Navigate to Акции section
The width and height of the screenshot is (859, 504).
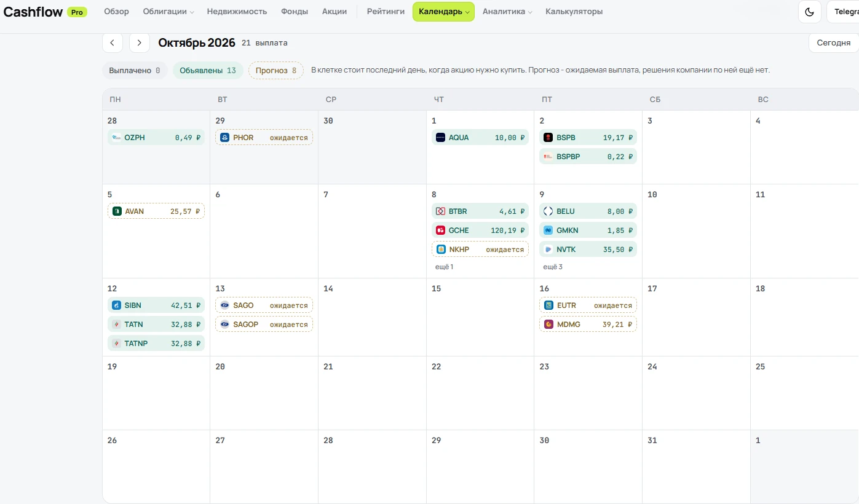coord(334,12)
